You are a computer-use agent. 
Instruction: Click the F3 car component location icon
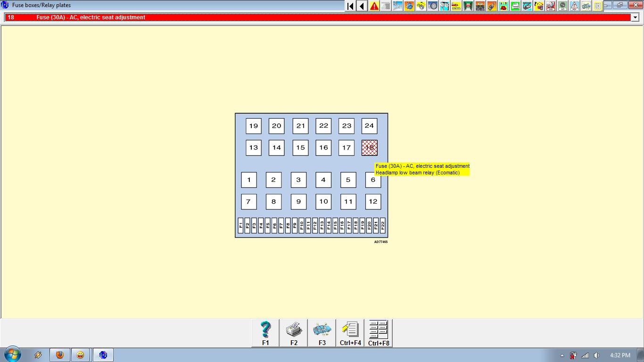322,333
